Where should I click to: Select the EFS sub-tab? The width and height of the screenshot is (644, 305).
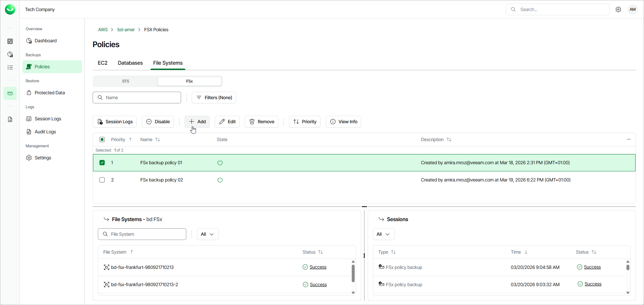126,81
